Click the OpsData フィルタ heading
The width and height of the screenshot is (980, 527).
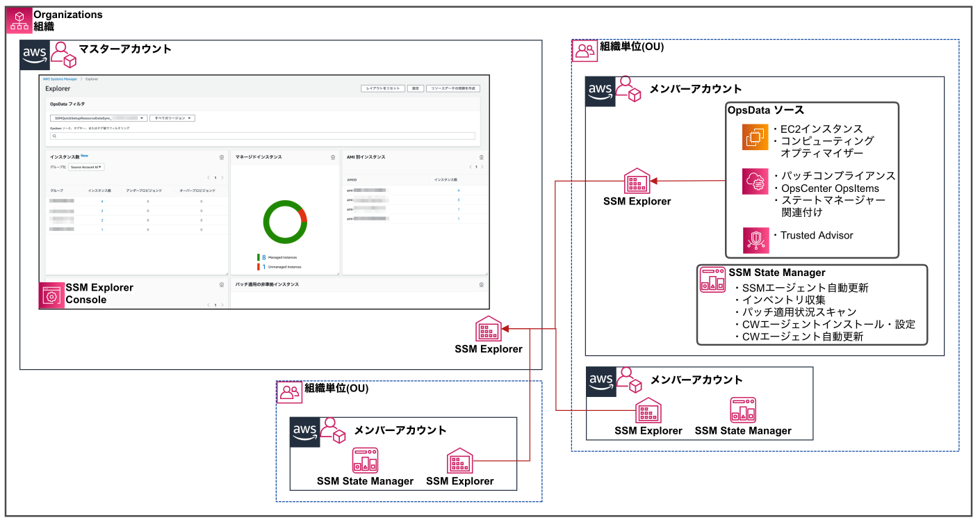click(x=67, y=104)
